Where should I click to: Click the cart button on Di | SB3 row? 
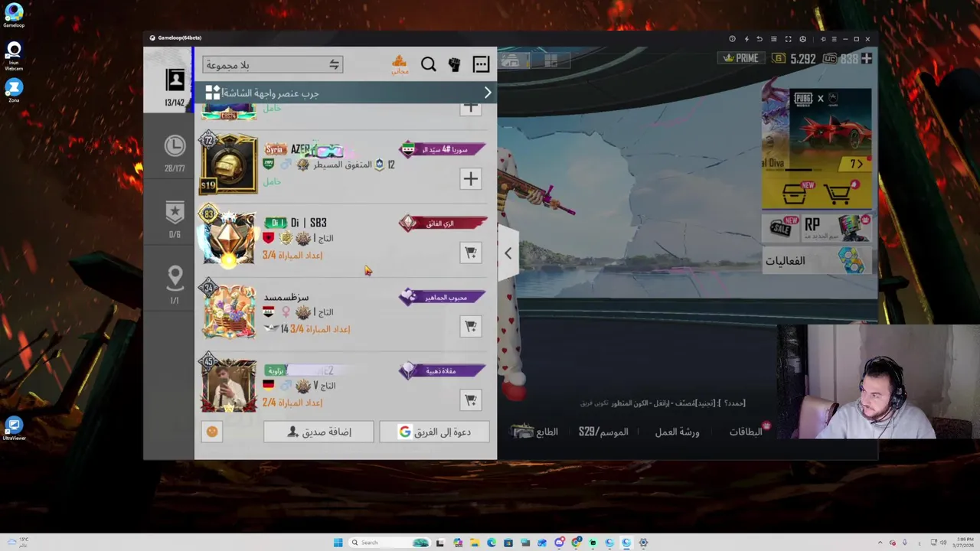coord(470,253)
